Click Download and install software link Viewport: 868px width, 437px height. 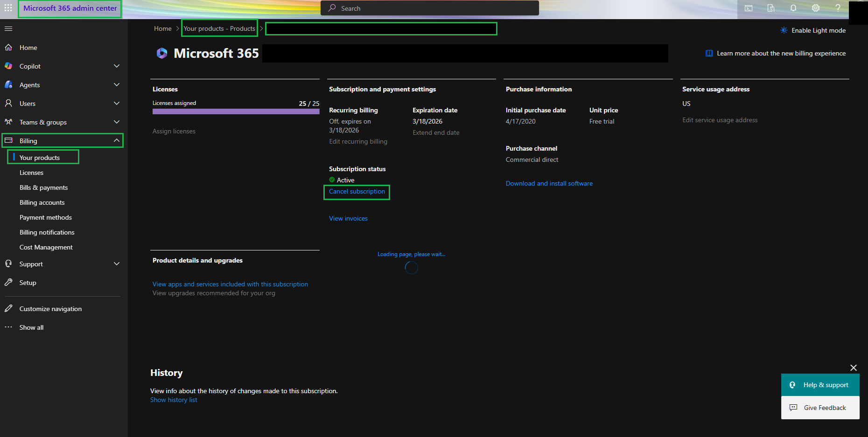tap(549, 183)
